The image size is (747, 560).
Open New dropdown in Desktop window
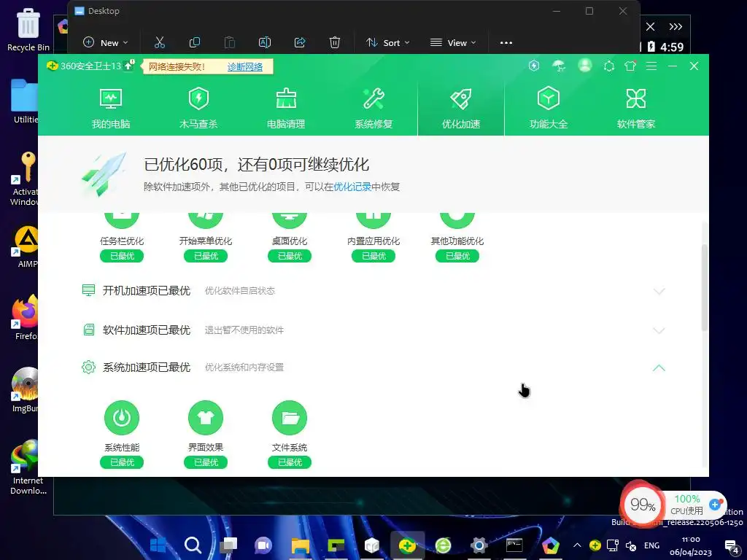(105, 42)
